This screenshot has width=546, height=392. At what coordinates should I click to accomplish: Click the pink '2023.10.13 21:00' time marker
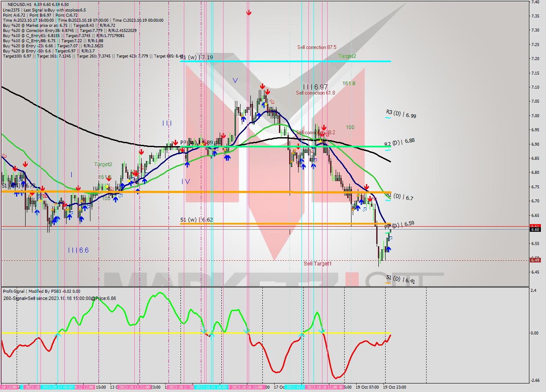(134, 387)
